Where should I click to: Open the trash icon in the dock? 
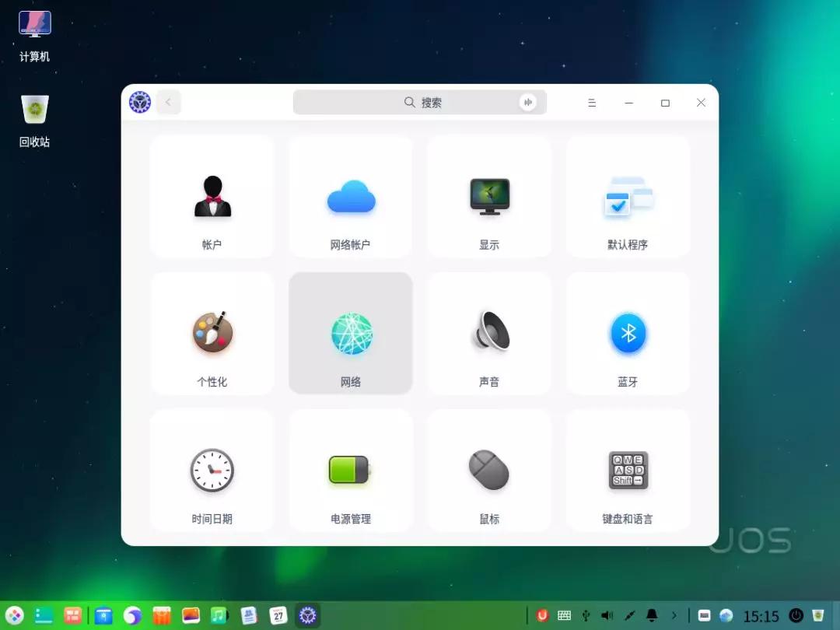click(817, 615)
